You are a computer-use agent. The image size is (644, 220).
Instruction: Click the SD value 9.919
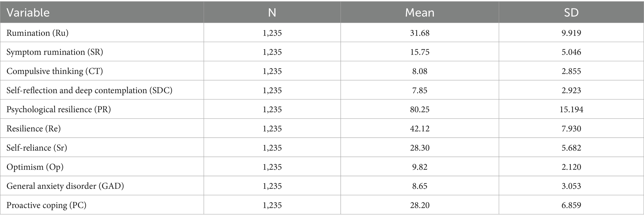click(x=571, y=33)
